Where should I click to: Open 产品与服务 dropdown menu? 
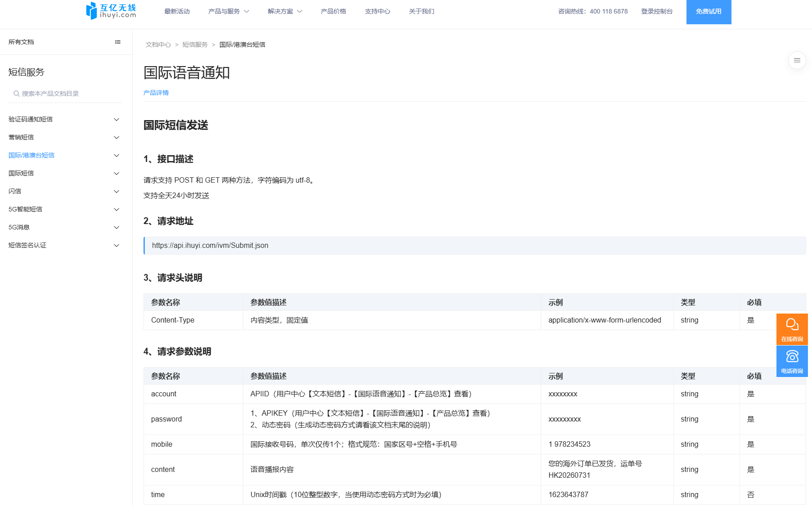pos(229,11)
